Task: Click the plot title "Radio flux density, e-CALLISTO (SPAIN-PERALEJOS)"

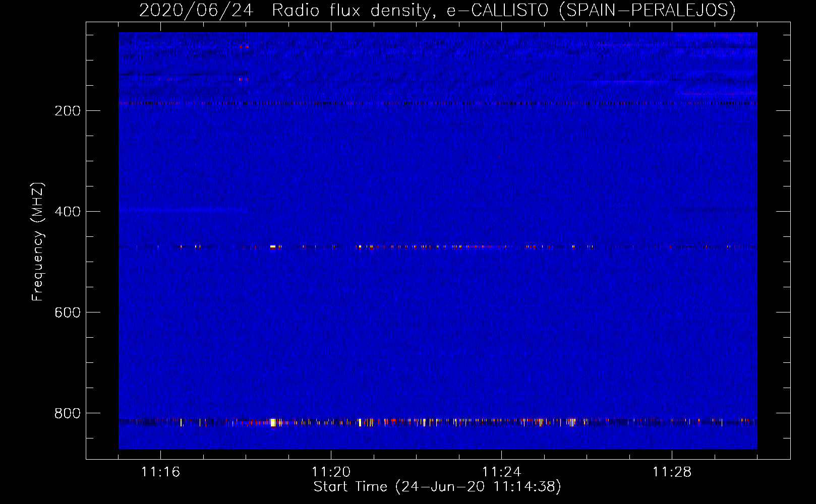Action: pos(504,10)
